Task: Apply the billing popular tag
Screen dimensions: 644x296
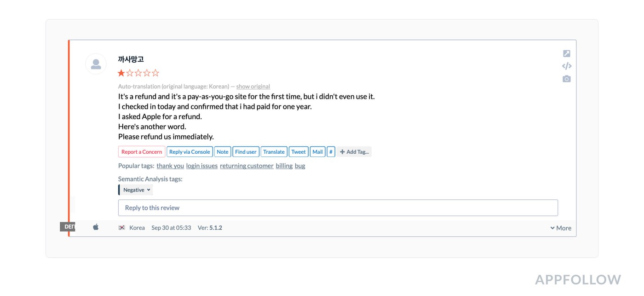Action: (284, 166)
